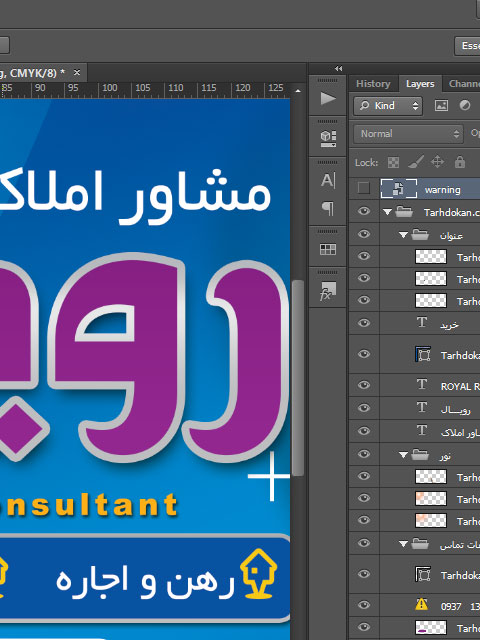Select the 'Tarhdokan.c' group name
The width and height of the screenshot is (480, 640).
point(452,212)
